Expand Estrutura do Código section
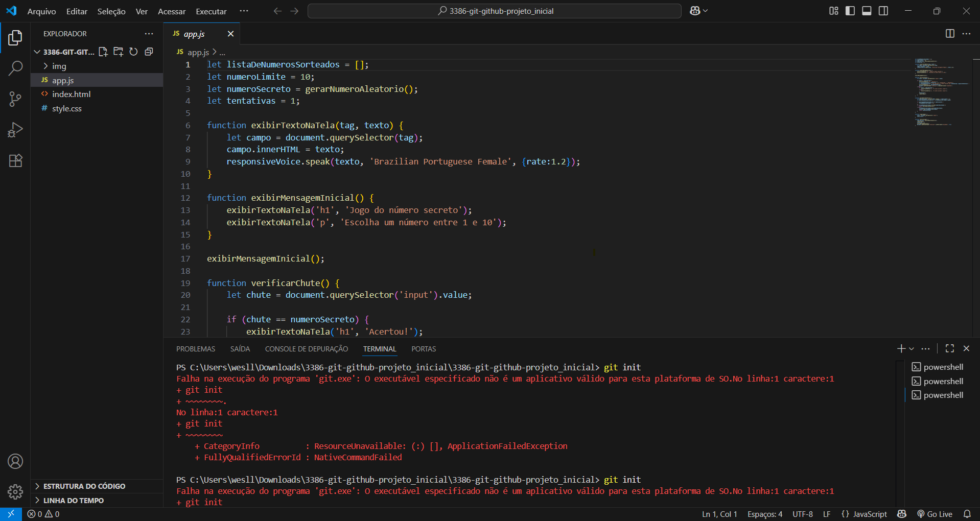 point(84,486)
